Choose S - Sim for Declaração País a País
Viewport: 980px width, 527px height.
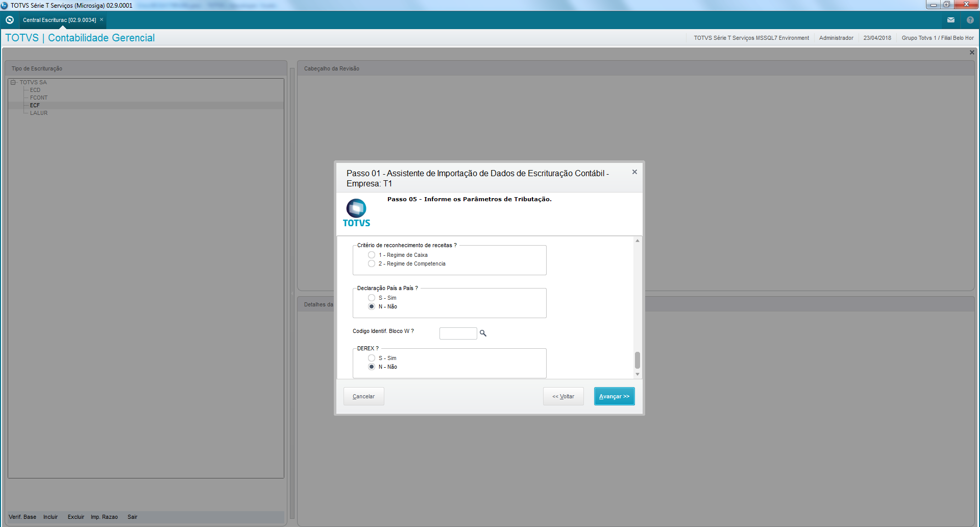coord(372,298)
